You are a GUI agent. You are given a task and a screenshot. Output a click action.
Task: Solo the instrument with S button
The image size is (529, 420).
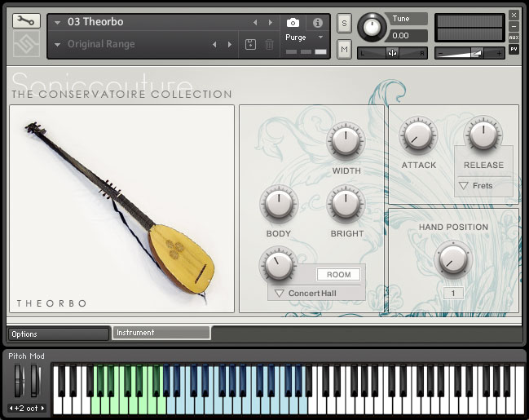(344, 23)
